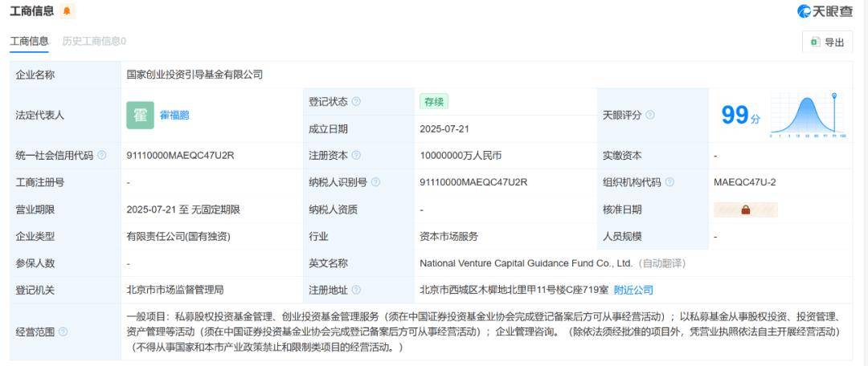Click the orange bell alert icon
Viewport: 868px width, 366px height.
click(67, 10)
